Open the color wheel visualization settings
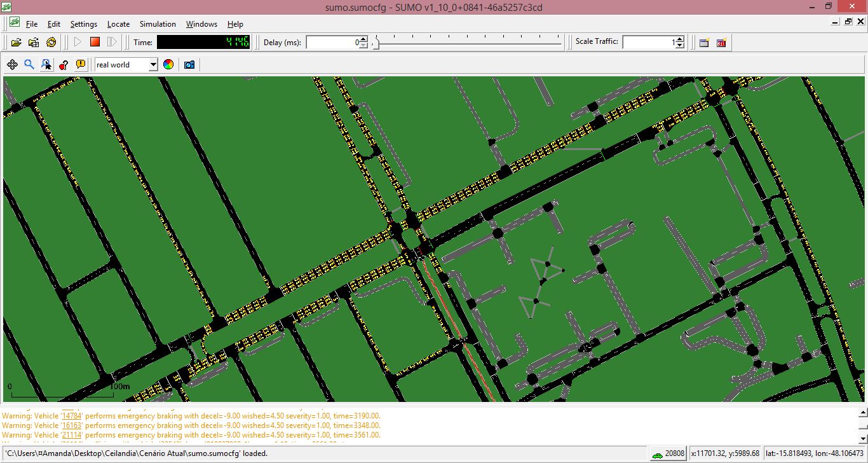Screen dimensions: 868x463 tap(168, 64)
